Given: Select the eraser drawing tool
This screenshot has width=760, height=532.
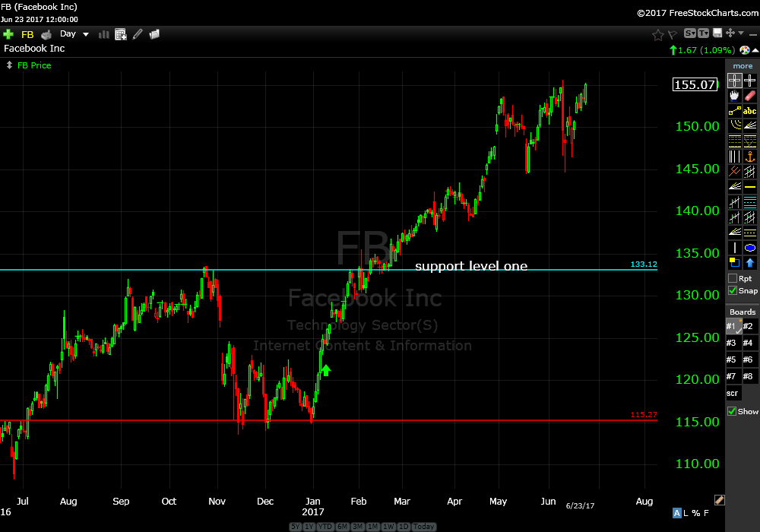Looking at the screenshot, I should pos(750,96).
